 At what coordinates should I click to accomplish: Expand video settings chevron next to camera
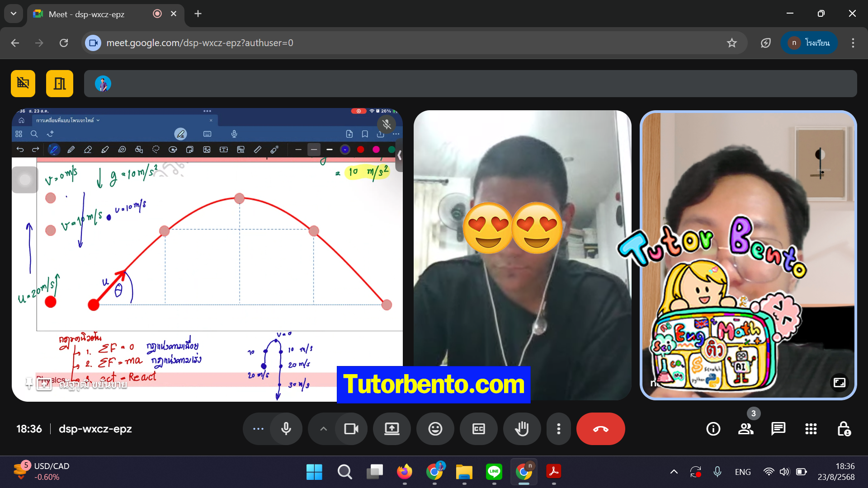323,429
